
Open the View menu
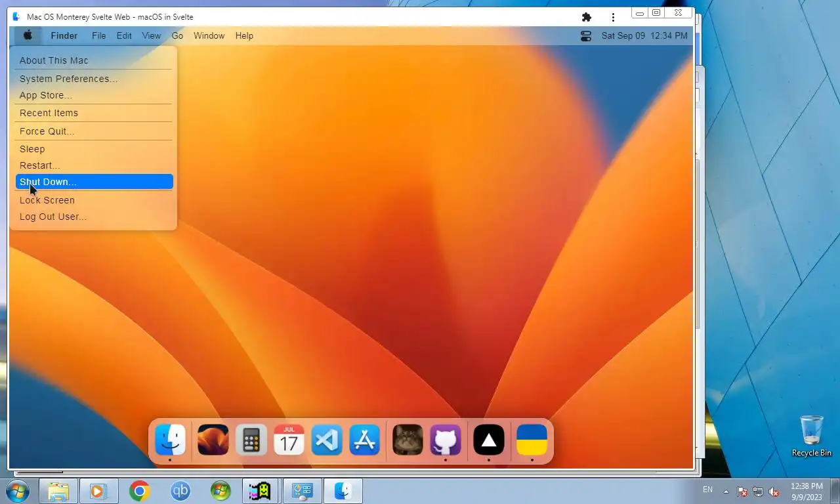click(x=152, y=35)
